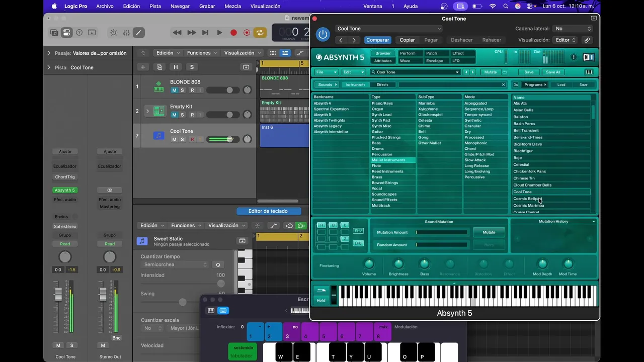The height and width of the screenshot is (362, 644).
Task: Select the Effects tab in Absynth browser
Action: (x=382, y=84)
